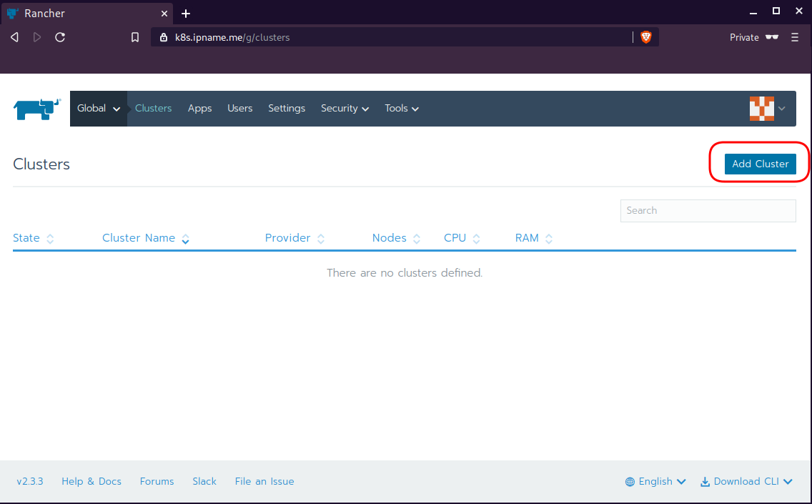Open new browser tab with plus icon
This screenshot has width=812, height=504.
pyautogui.click(x=186, y=14)
